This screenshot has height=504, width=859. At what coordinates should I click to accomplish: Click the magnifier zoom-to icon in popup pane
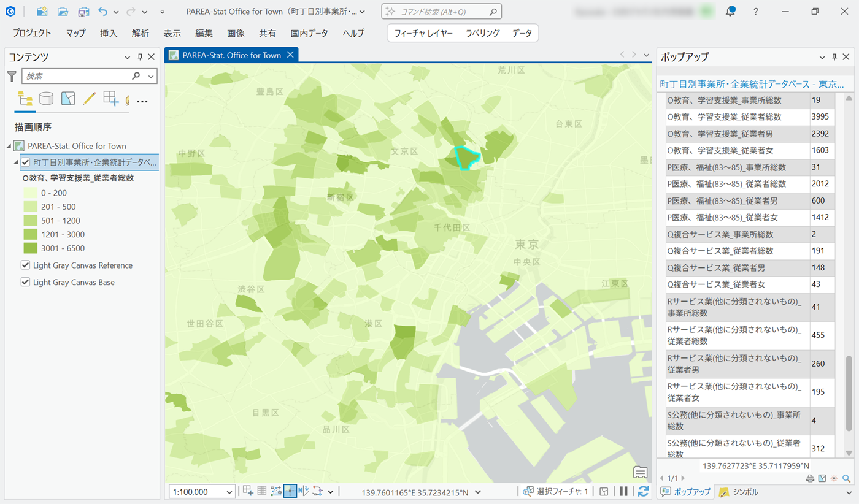847,478
